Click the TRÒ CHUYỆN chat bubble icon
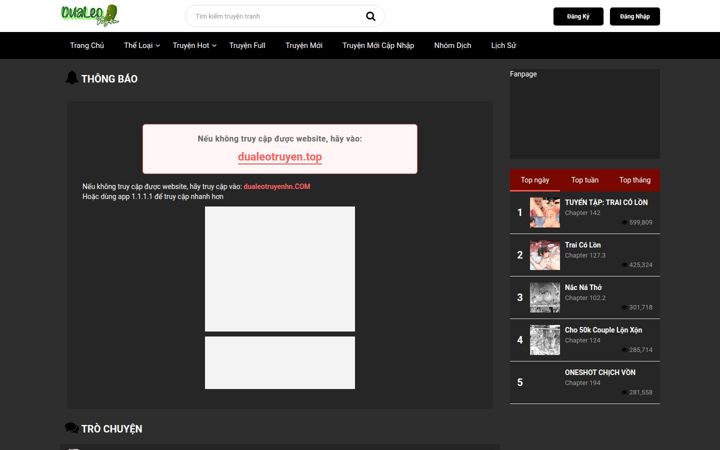 pos(72,428)
